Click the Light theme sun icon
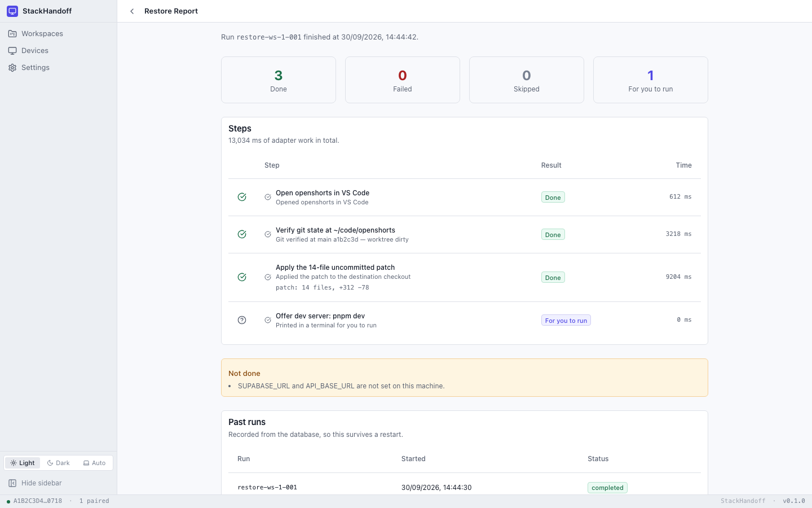 [x=14, y=463]
